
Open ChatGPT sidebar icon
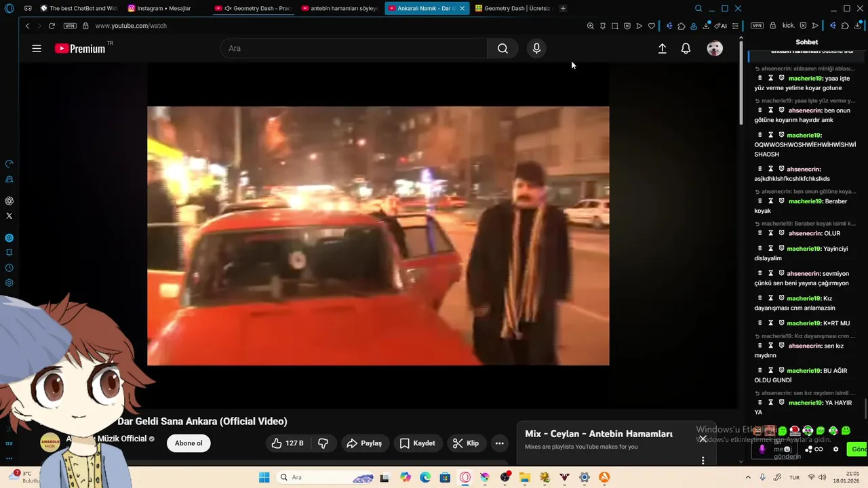click(x=9, y=201)
